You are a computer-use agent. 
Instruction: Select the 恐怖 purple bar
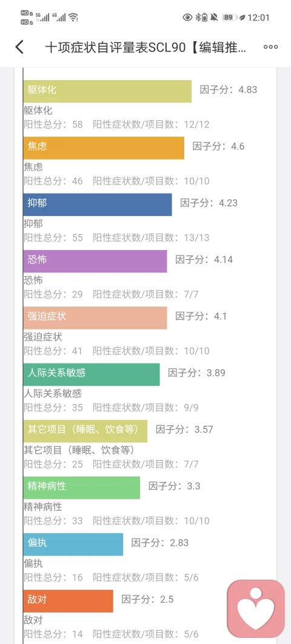95,261
